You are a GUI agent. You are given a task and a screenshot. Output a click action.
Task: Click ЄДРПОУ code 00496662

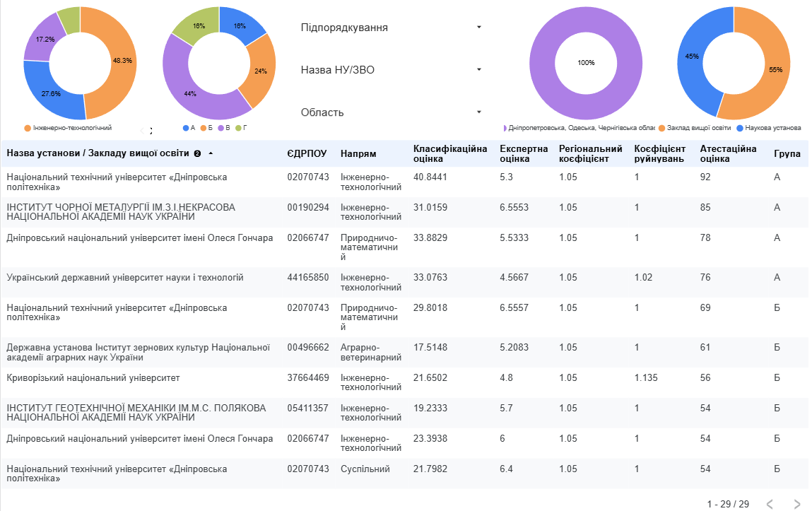click(308, 348)
